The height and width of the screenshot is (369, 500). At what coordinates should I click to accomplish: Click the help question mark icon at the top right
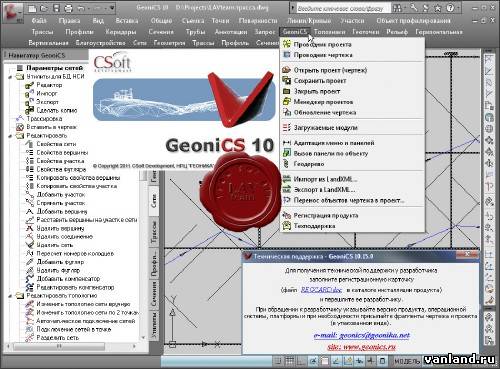pyautogui.click(x=450, y=8)
